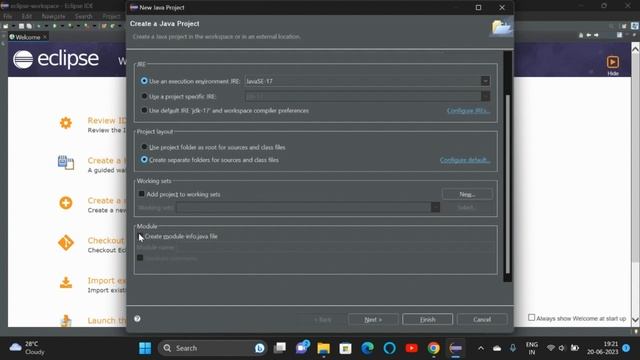
Task: Open the Working sets combo box arrow
Action: (436, 207)
